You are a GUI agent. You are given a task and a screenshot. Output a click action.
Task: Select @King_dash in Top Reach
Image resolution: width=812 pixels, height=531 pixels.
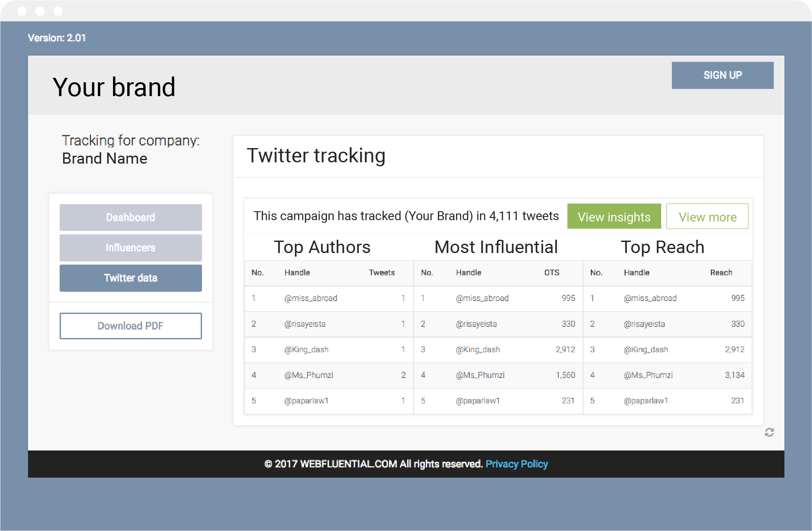click(x=646, y=350)
